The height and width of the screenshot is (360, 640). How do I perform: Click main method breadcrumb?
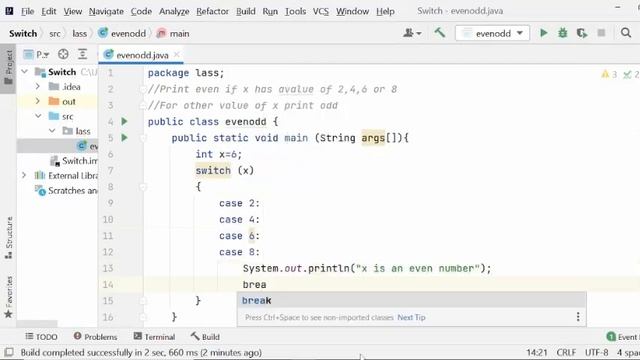[x=173, y=33]
